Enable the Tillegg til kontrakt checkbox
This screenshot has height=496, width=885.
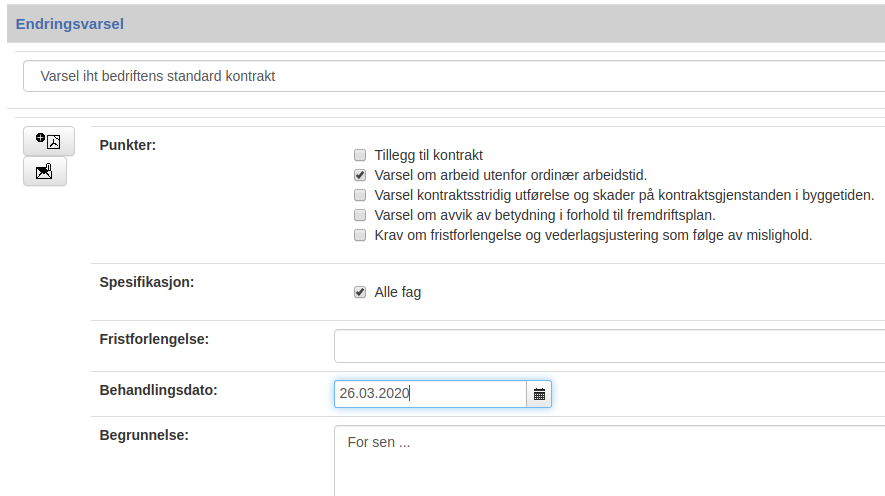point(360,155)
